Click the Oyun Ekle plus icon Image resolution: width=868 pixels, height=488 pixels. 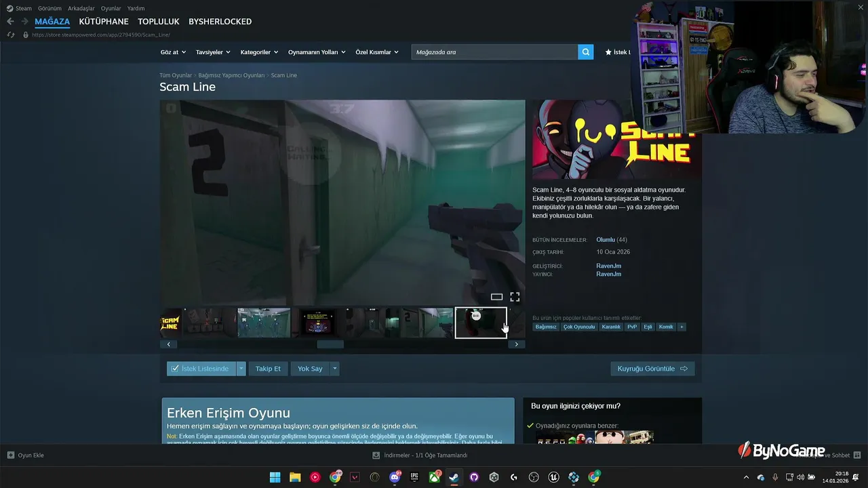[11, 455]
